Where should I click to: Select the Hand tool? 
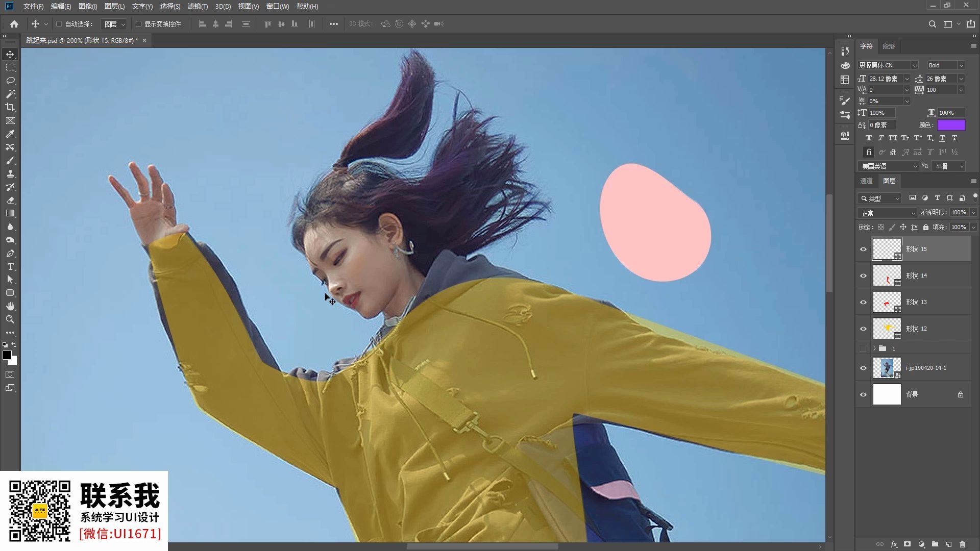point(10,306)
